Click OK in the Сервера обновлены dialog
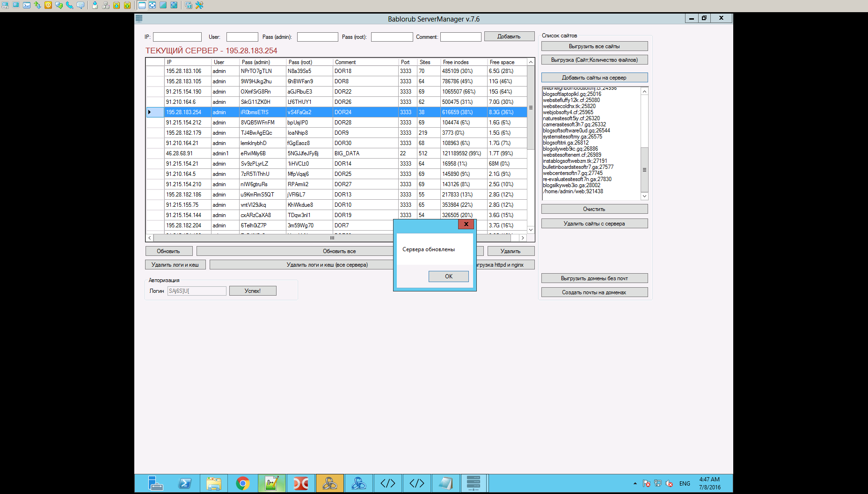868x494 pixels. click(448, 276)
